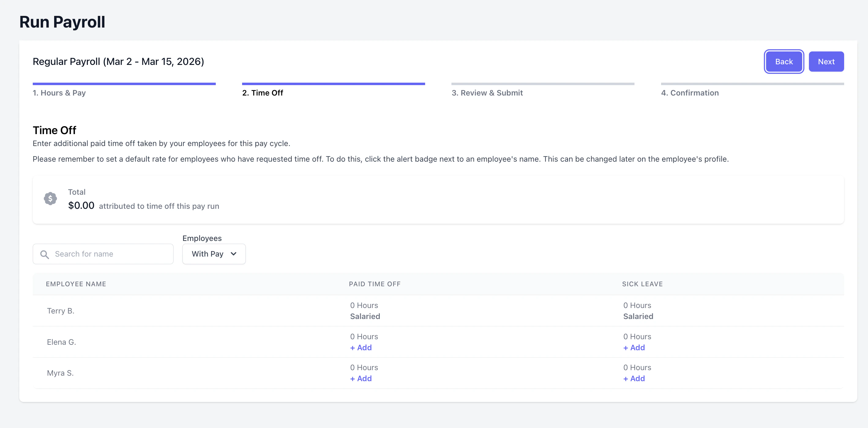
Task: Click the chevron arrow on With Pay
Action: (x=234, y=254)
